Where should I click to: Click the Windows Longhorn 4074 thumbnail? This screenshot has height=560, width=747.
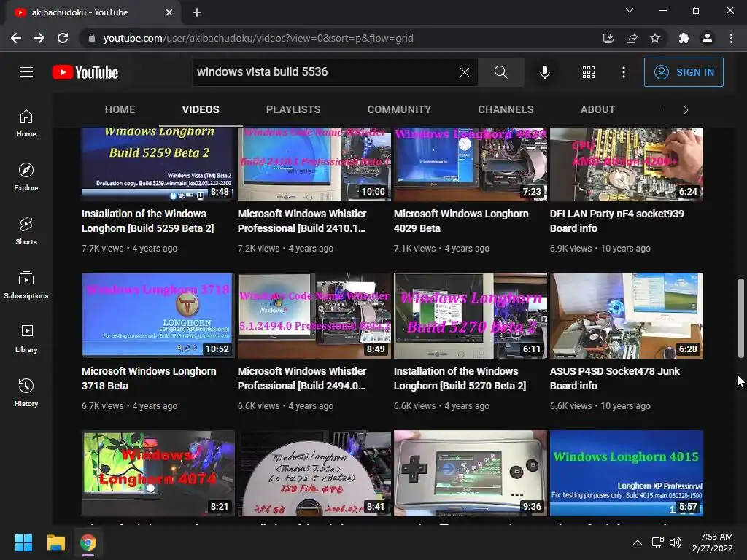point(158,472)
